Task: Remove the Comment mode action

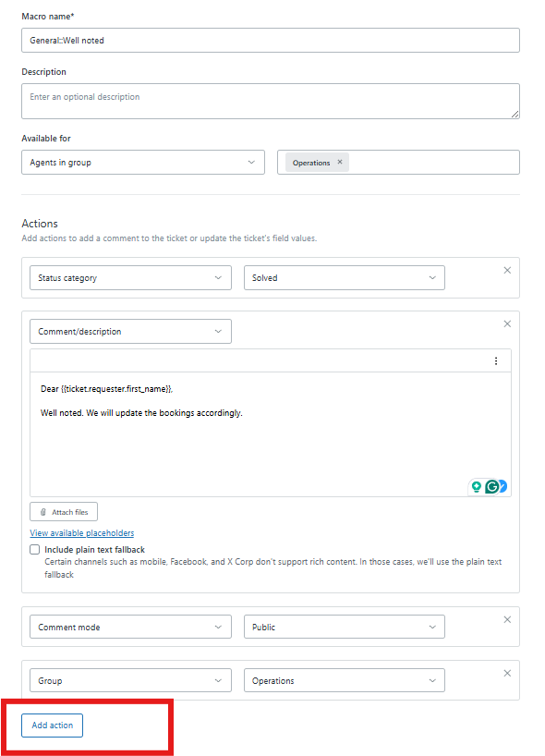Action: pos(507,619)
